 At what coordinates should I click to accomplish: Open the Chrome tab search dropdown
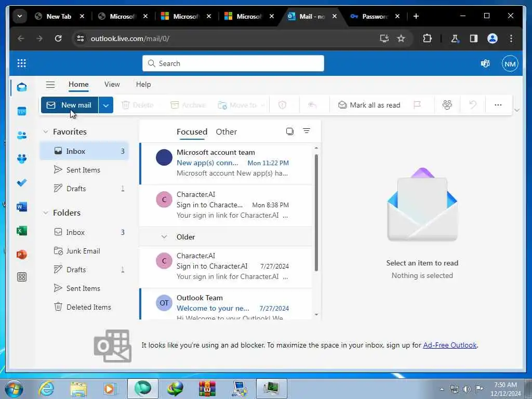click(x=20, y=16)
